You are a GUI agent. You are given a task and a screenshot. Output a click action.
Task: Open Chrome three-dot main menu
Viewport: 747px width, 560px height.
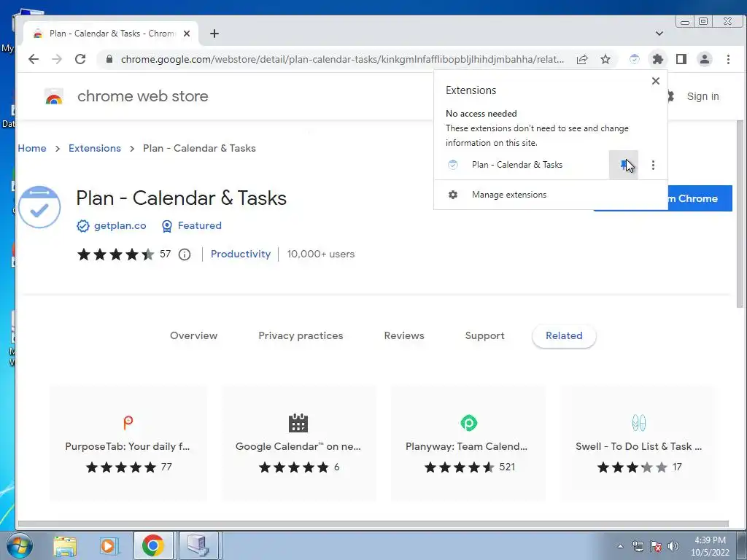[x=728, y=59]
